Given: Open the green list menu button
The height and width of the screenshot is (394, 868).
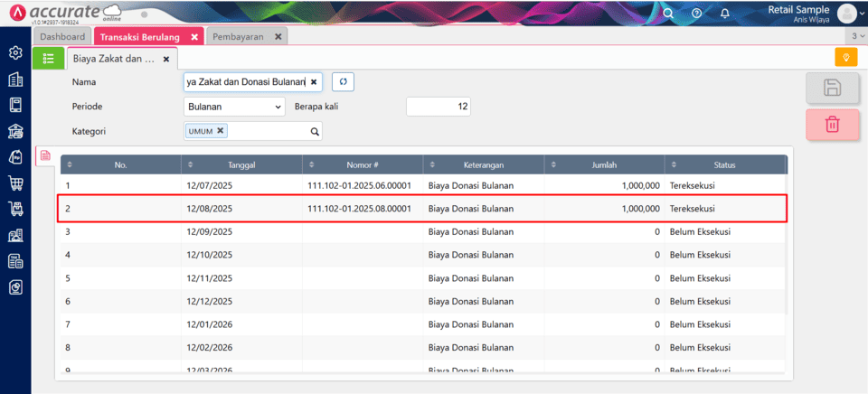Looking at the screenshot, I should [x=48, y=59].
